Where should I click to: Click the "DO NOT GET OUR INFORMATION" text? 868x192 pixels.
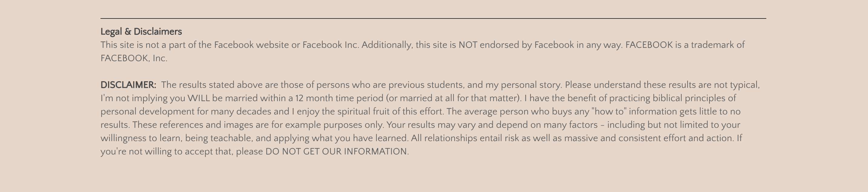[336, 151]
